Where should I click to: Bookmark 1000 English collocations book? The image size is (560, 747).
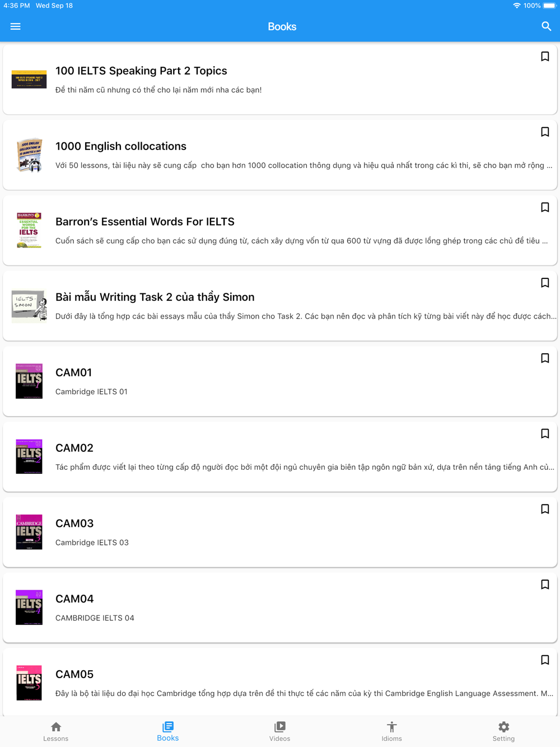545,132
